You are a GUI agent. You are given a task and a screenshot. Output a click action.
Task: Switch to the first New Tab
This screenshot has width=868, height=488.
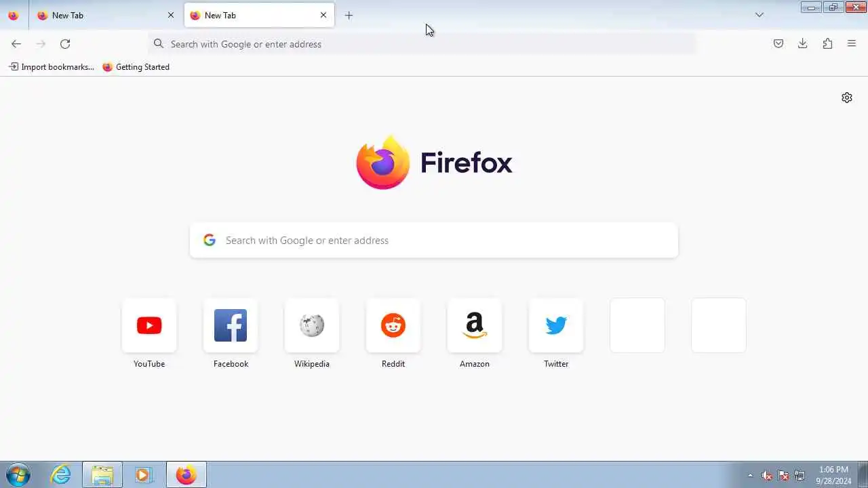(105, 15)
